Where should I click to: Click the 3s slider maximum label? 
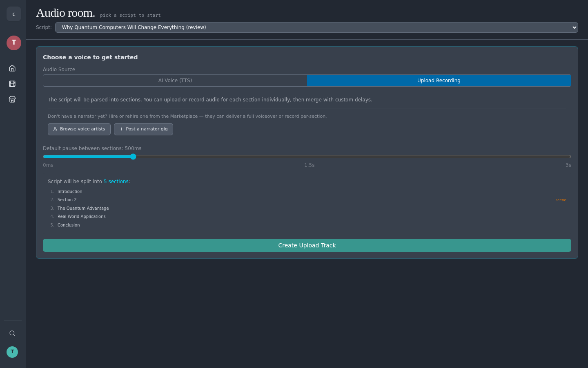tap(568, 165)
